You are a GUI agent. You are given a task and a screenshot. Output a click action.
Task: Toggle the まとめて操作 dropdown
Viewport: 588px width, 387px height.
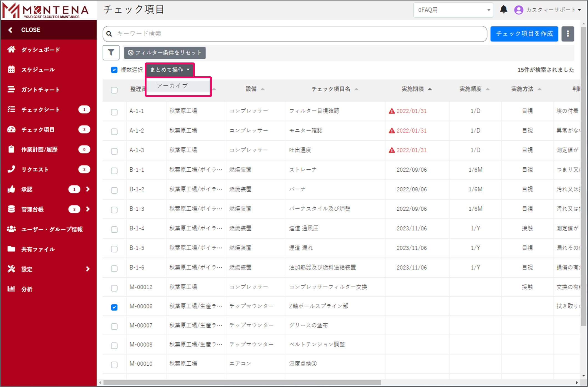[x=170, y=70]
